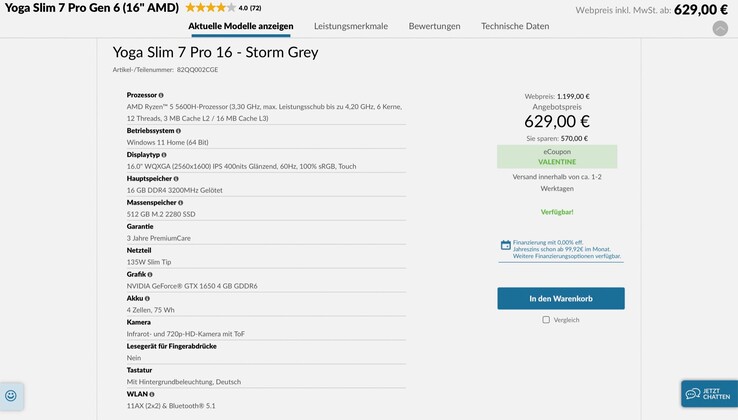738x420 pixels.
Task: Click the Massenspeicher info icon
Action: [x=180, y=203]
